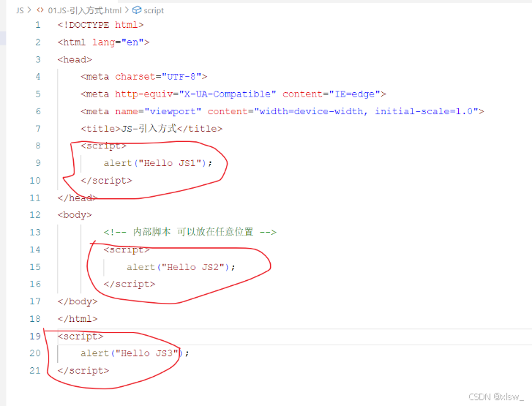Image resolution: width=532 pixels, height=406 pixels.
Task: Click content="IE=edge" attribute
Action: tap(331, 94)
